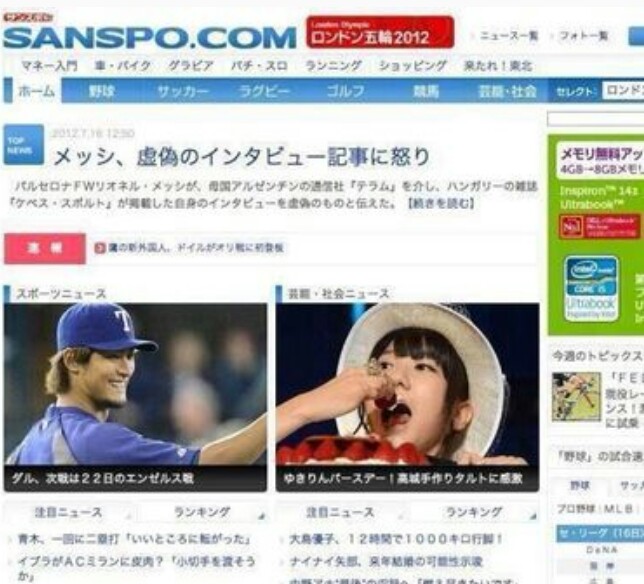
Task: Click the blue TOP NEWS badge
Action: coord(23,145)
